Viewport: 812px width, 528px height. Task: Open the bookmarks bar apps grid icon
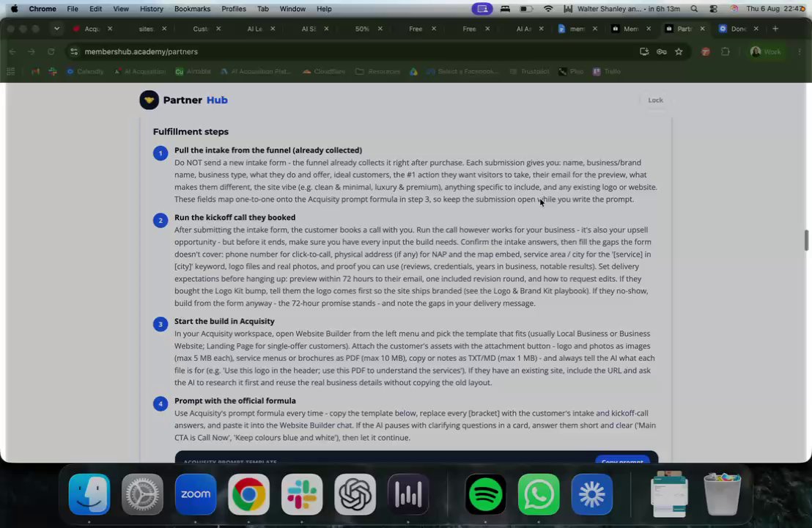coord(11,72)
